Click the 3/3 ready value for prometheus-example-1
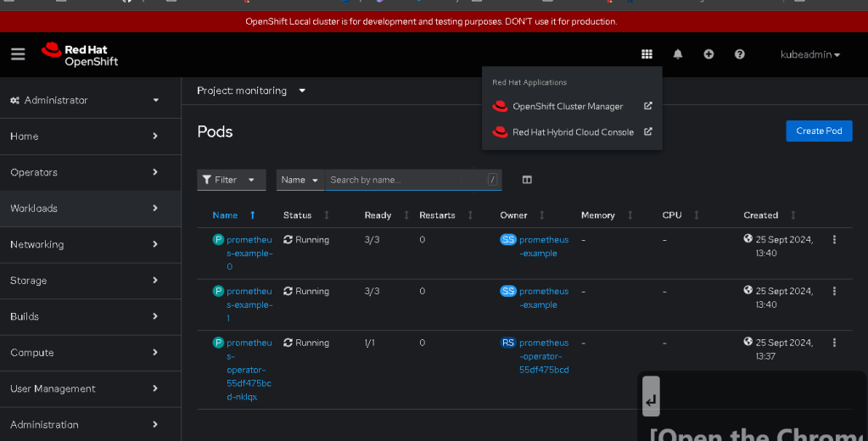The height and width of the screenshot is (441, 868). (372, 291)
